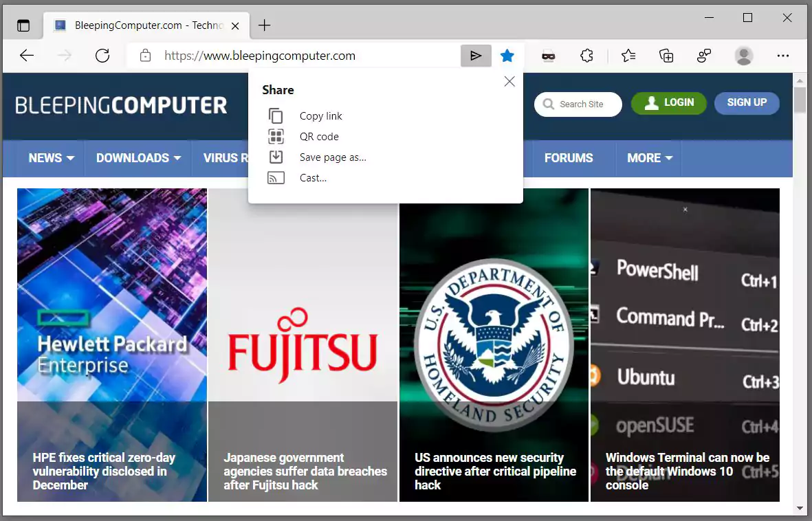812x521 pixels.
Task: Click the forward navigation arrow
Action: click(64, 56)
